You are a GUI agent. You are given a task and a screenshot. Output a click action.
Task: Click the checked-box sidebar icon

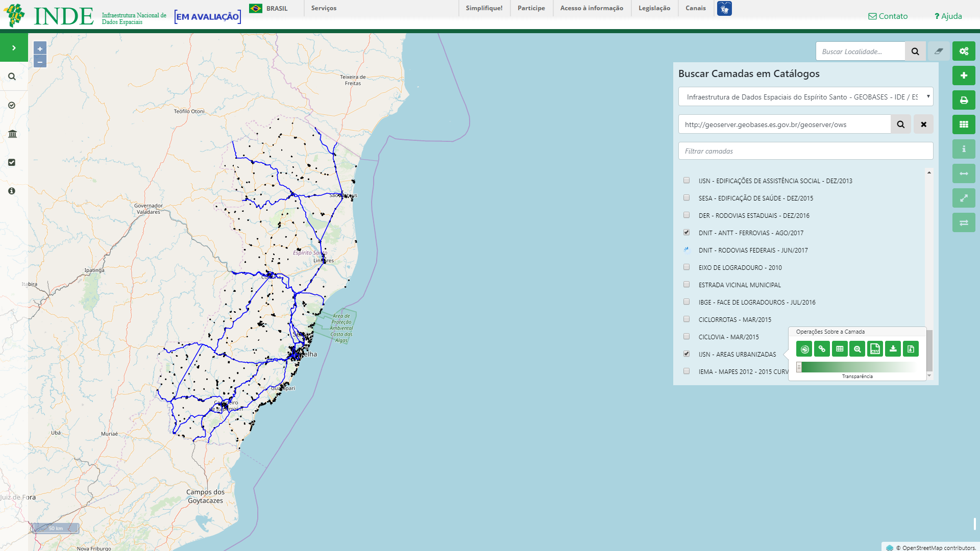(12, 162)
